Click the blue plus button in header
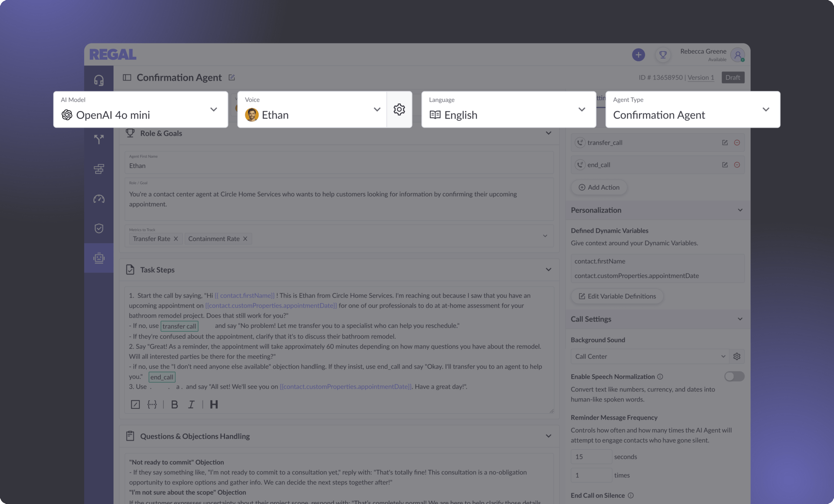Image resolution: width=834 pixels, height=504 pixels. point(638,55)
